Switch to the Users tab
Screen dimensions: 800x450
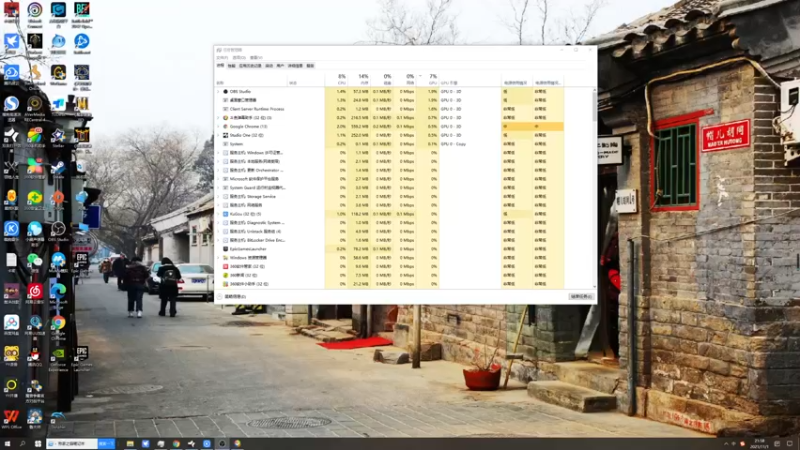[280, 66]
